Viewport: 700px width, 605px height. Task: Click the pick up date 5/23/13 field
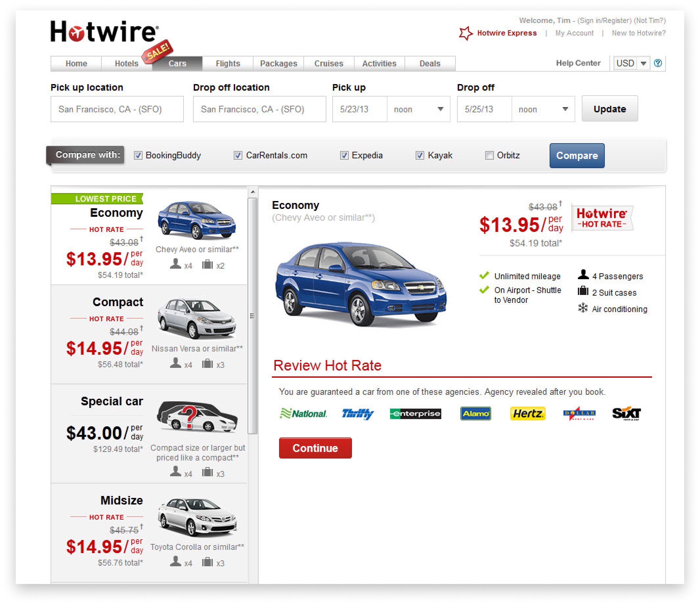360,109
